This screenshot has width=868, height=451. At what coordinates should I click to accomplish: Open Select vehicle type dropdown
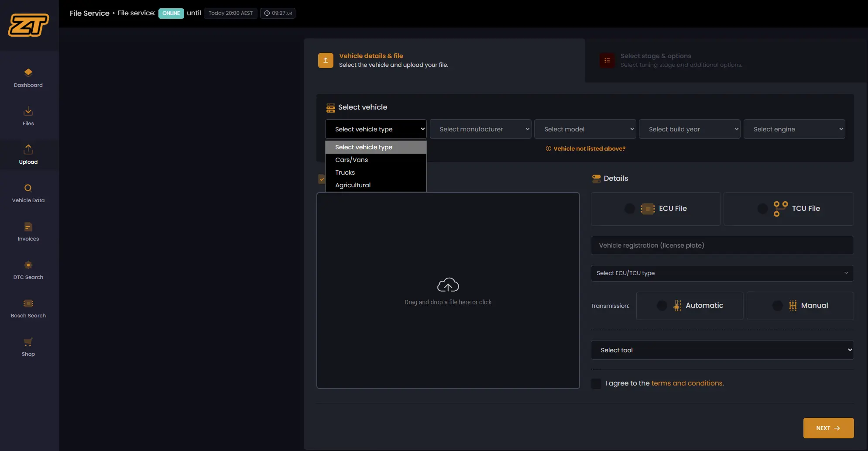[376, 129]
